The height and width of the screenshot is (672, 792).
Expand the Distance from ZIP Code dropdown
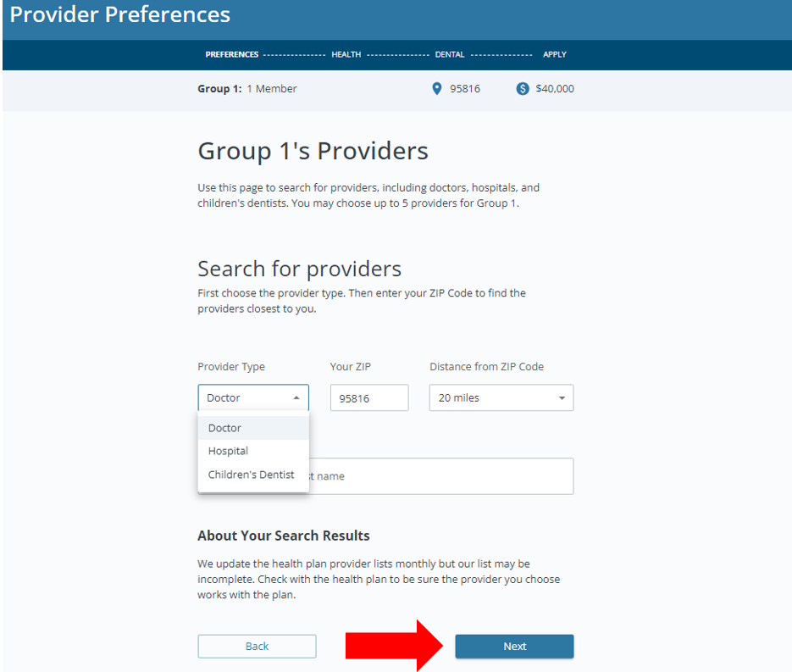(x=501, y=397)
